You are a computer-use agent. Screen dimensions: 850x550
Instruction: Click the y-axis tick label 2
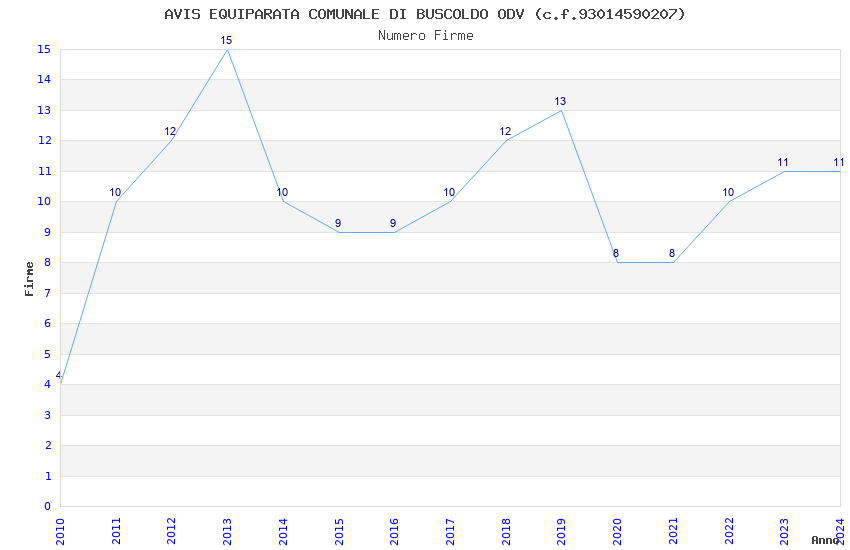[x=48, y=445]
